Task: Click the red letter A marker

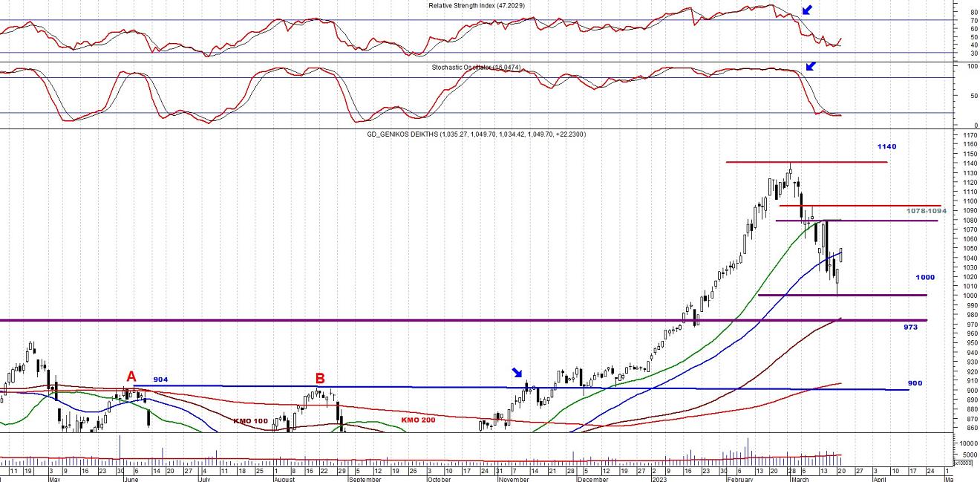Action: click(x=131, y=377)
